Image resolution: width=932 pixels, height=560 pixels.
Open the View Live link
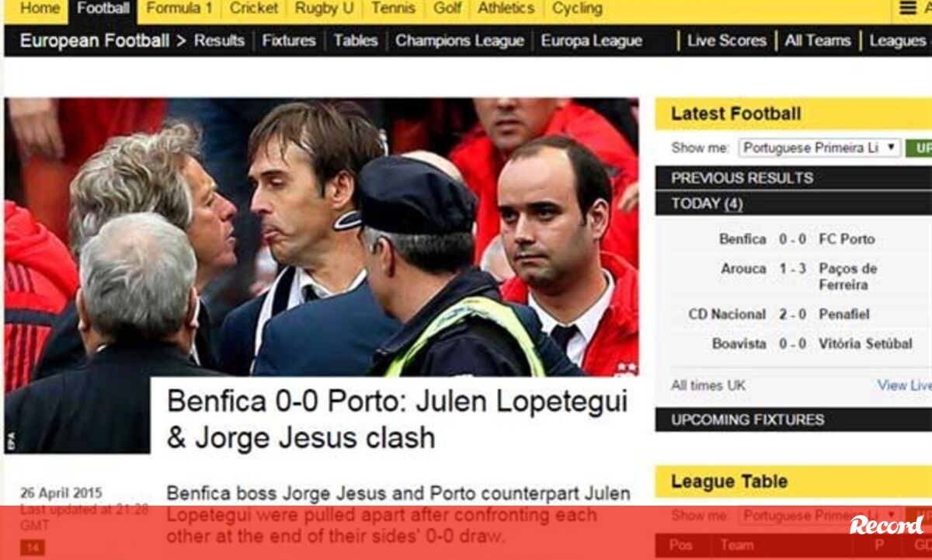(904, 385)
